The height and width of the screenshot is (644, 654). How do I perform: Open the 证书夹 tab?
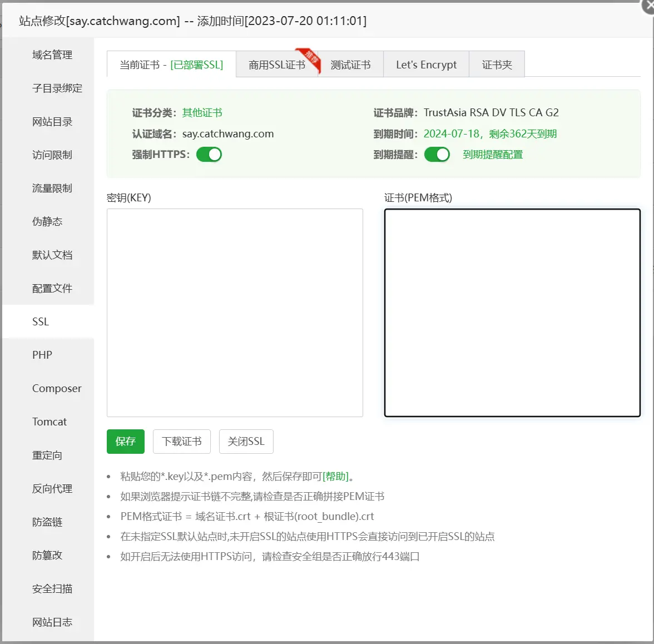click(497, 64)
